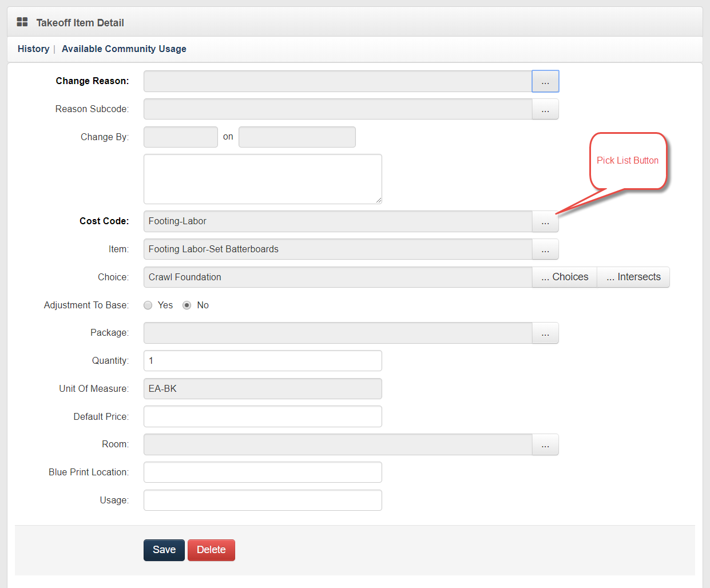This screenshot has height=588, width=710.
Task: Open the Package pick list
Action: [545, 333]
